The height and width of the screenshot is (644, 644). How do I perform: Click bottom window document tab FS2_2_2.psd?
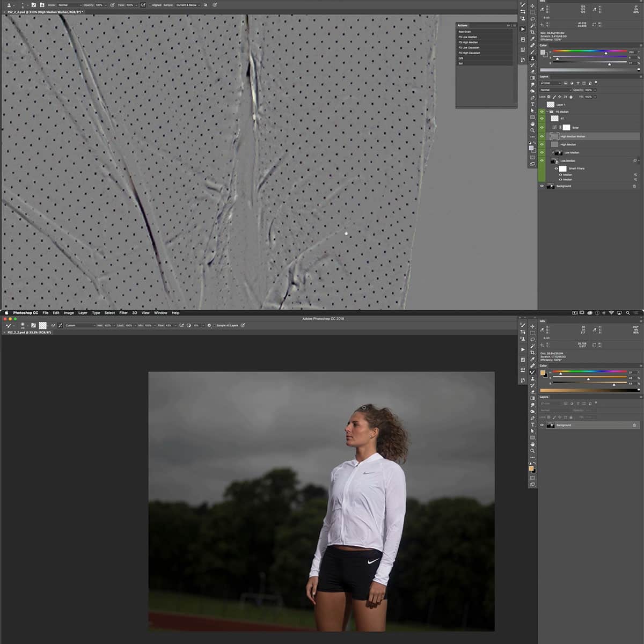click(29, 332)
